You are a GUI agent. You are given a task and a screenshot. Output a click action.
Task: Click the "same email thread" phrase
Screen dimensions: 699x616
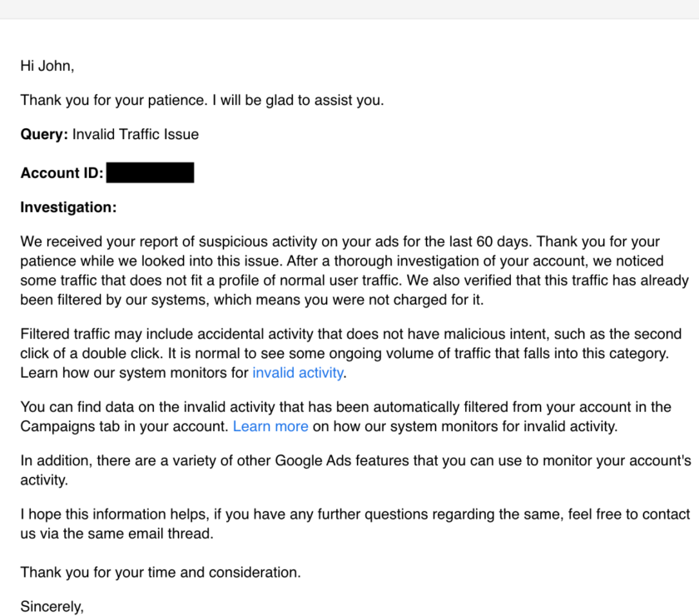pyautogui.click(x=138, y=534)
